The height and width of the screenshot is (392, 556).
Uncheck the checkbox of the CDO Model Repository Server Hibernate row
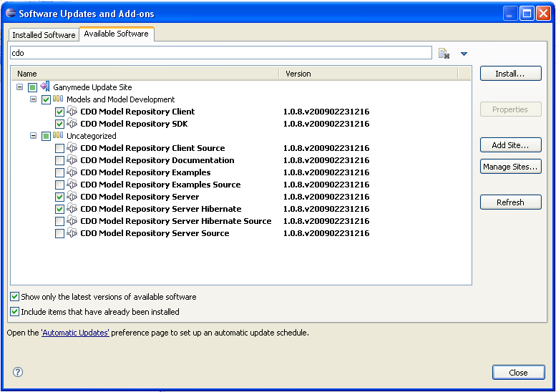(59, 209)
